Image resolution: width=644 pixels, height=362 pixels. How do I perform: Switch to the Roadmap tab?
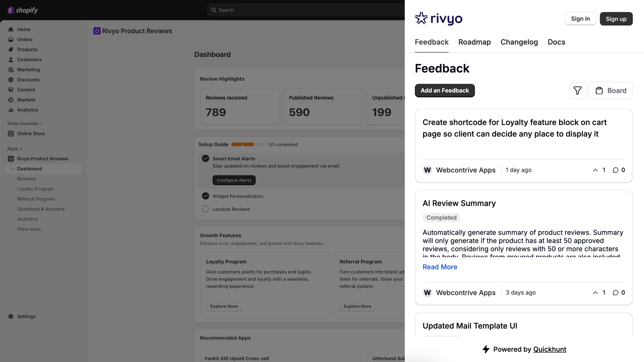click(x=474, y=42)
